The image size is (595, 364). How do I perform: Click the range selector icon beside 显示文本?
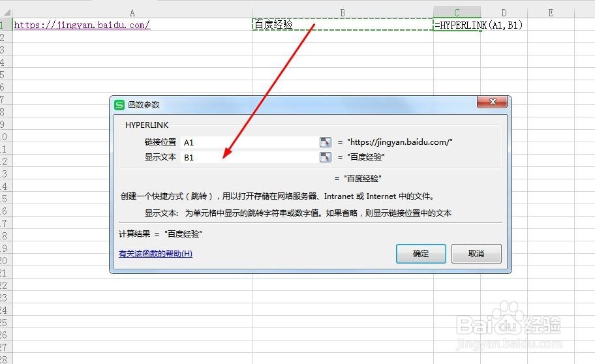point(325,157)
